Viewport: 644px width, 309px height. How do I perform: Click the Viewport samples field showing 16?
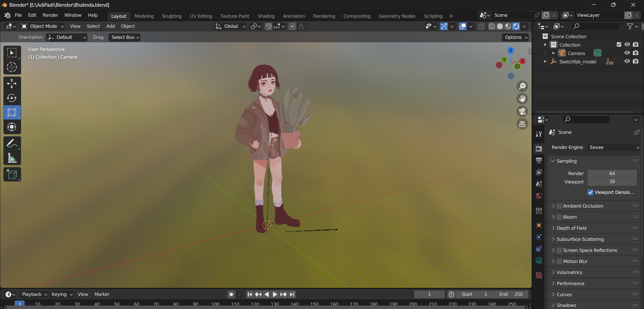(612, 182)
